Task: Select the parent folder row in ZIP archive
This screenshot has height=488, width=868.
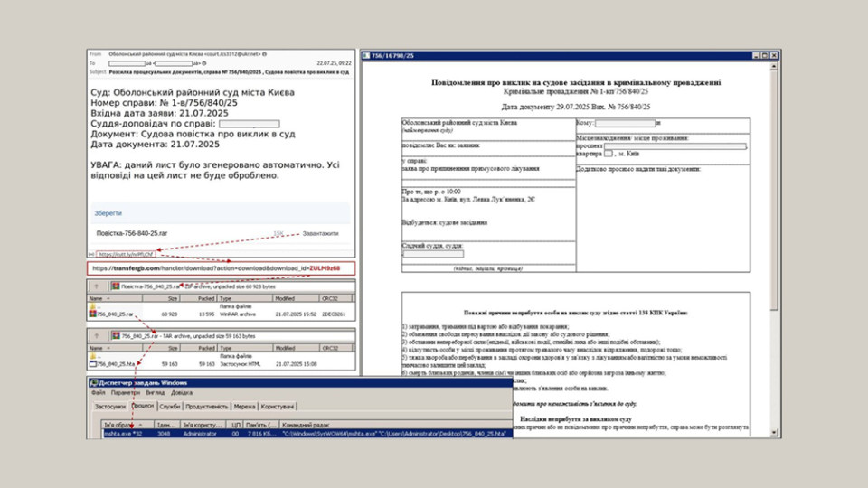Action: pyautogui.click(x=221, y=306)
